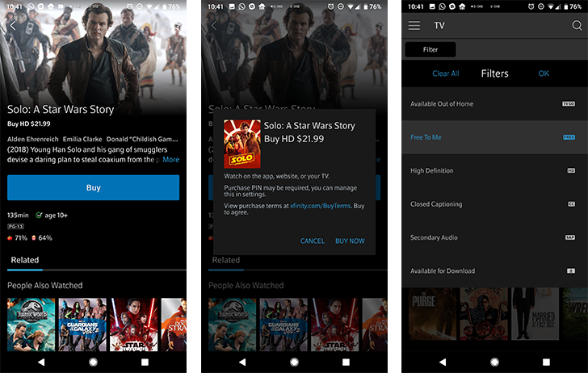The height and width of the screenshot is (373, 588).
Task: Tap Clear All in the Filters header
Action: tap(446, 73)
